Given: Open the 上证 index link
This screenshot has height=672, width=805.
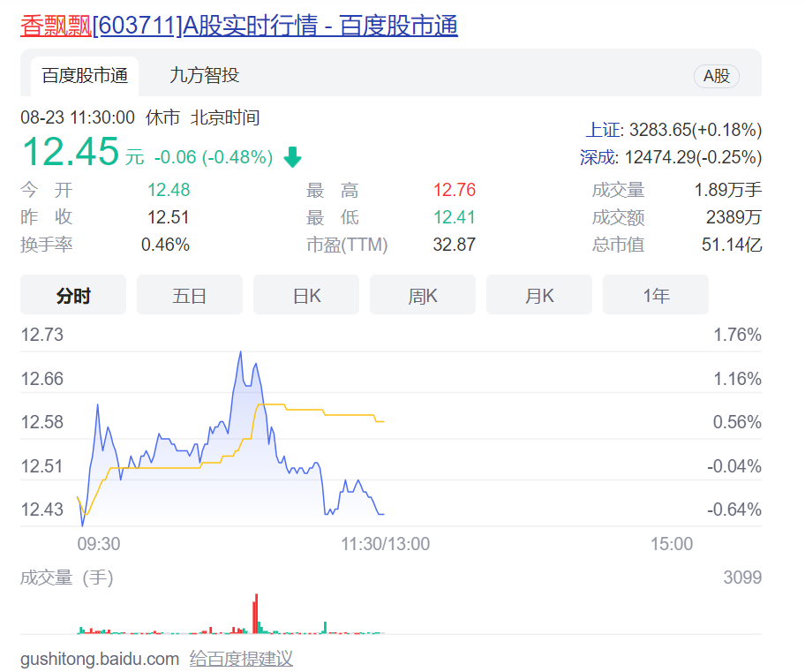Looking at the screenshot, I should [x=604, y=131].
